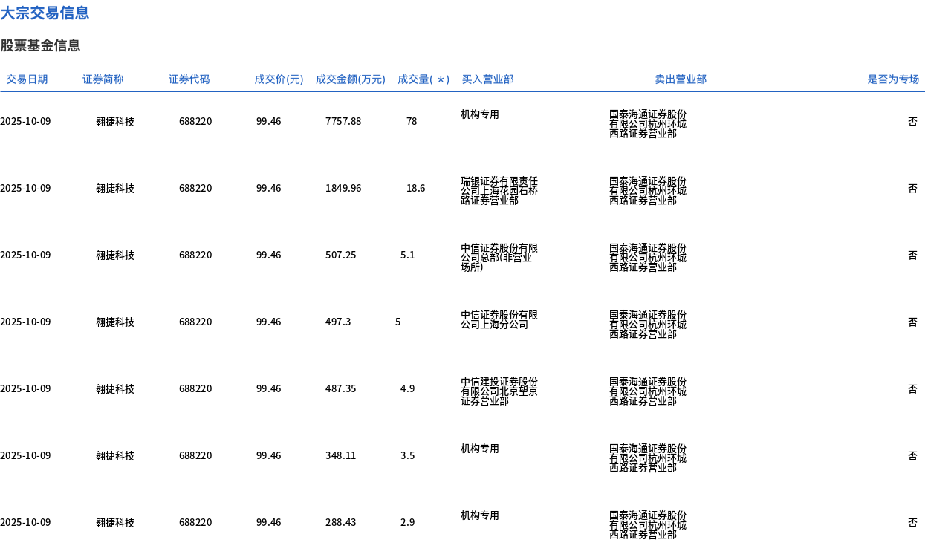Click price 99.46 in the 7757.88 row
Screen dimensions: 925x560
point(269,121)
